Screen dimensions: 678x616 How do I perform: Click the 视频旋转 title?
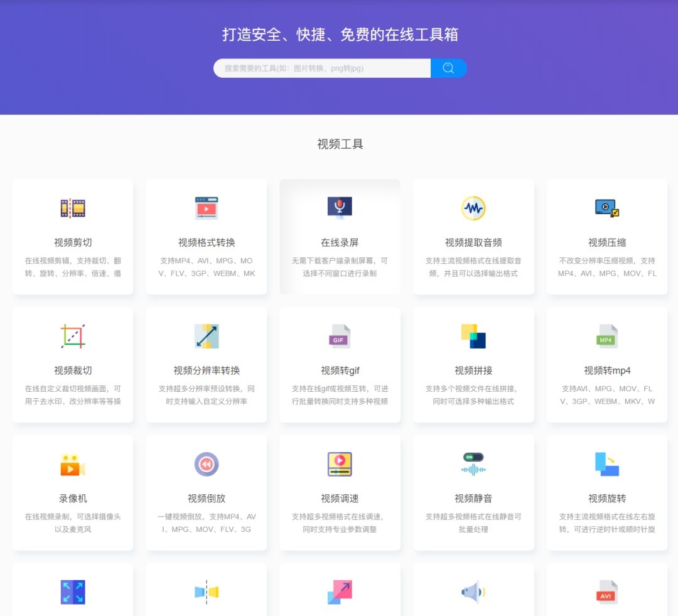(606, 499)
